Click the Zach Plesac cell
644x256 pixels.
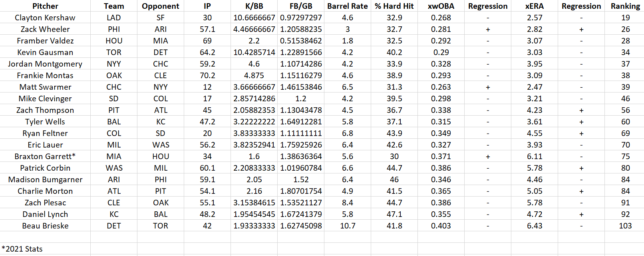tap(45, 203)
